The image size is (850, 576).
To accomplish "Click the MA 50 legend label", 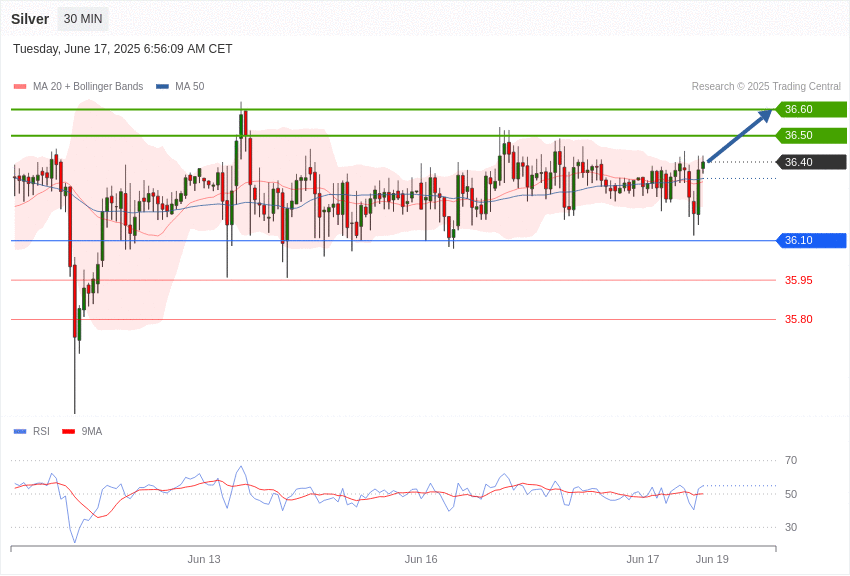I will pos(190,87).
